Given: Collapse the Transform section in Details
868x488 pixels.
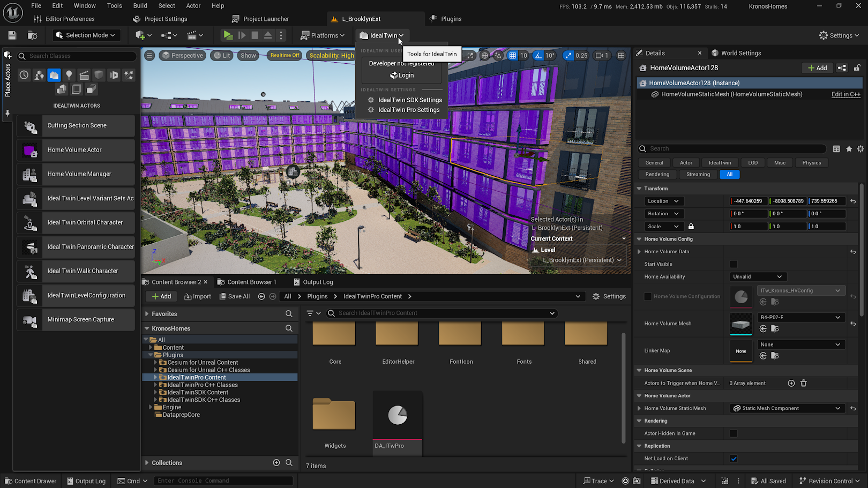Looking at the screenshot, I should [639, 189].
